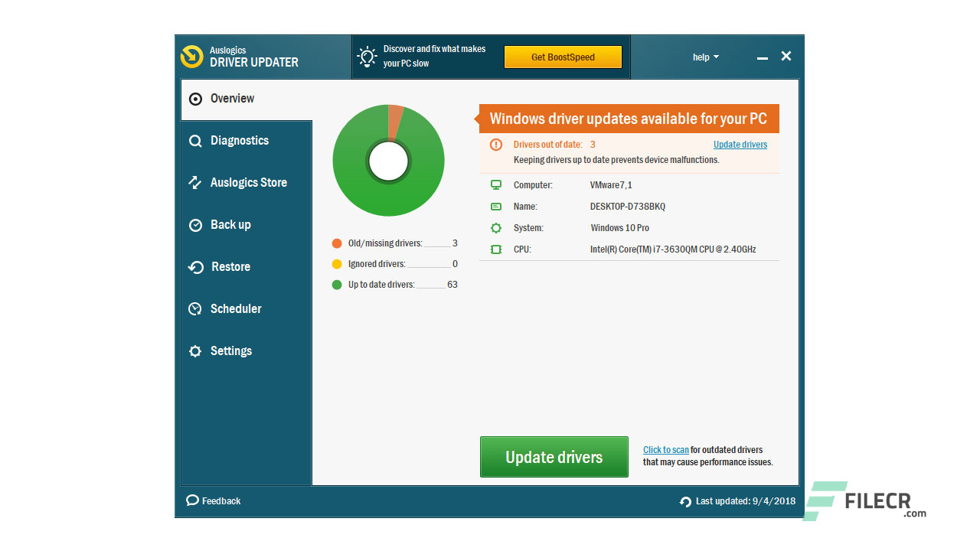This screenshot has height=551, width=980.
Task: Open the Back up section
Action: click(x=247, y=225)
